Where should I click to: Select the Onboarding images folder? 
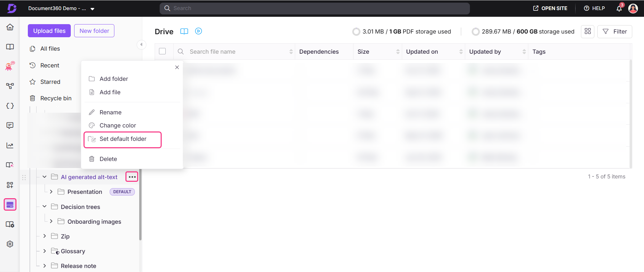pyautogui.click(x=94, y=222)
